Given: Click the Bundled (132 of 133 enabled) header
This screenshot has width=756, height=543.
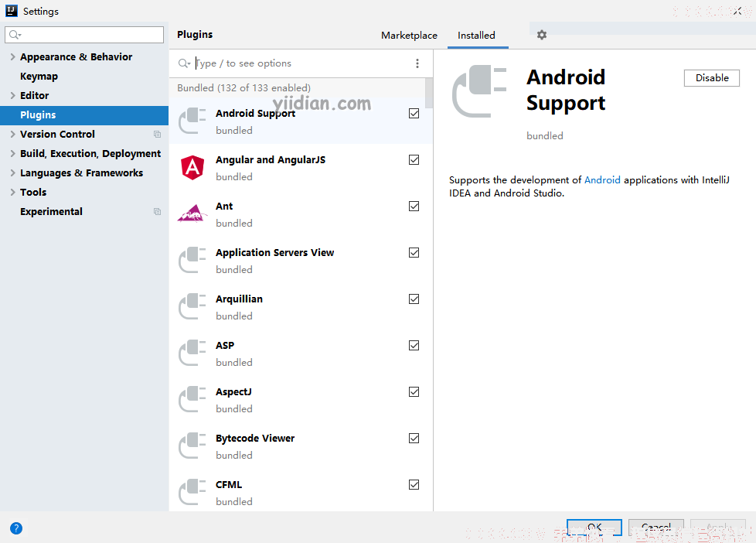Looking at the screenshot, I should [x=243, y=88].
